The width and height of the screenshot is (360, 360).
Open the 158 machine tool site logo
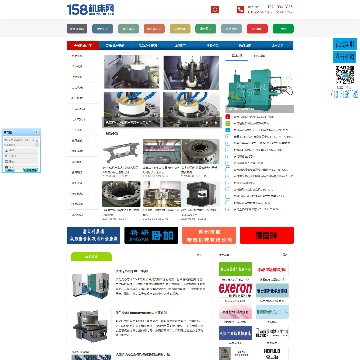pyautogui.click(x=90, y=9)
